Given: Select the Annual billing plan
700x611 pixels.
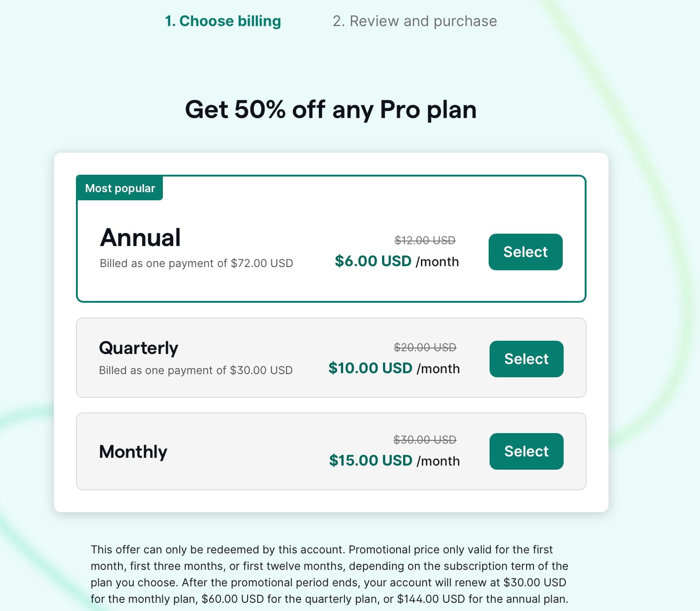Looking at the screenshot, I should point(525,252).
